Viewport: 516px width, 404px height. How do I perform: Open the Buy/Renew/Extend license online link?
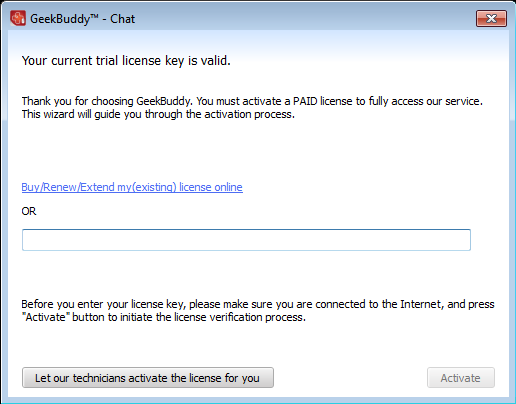pos(132,187)
